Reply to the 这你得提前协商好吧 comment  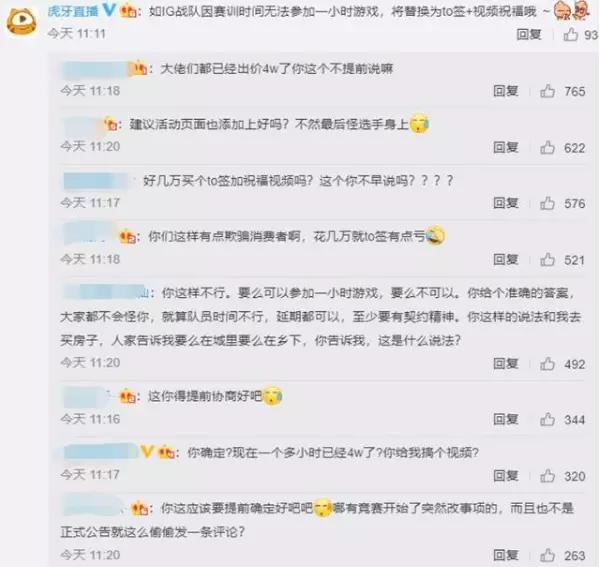(505, 419)
